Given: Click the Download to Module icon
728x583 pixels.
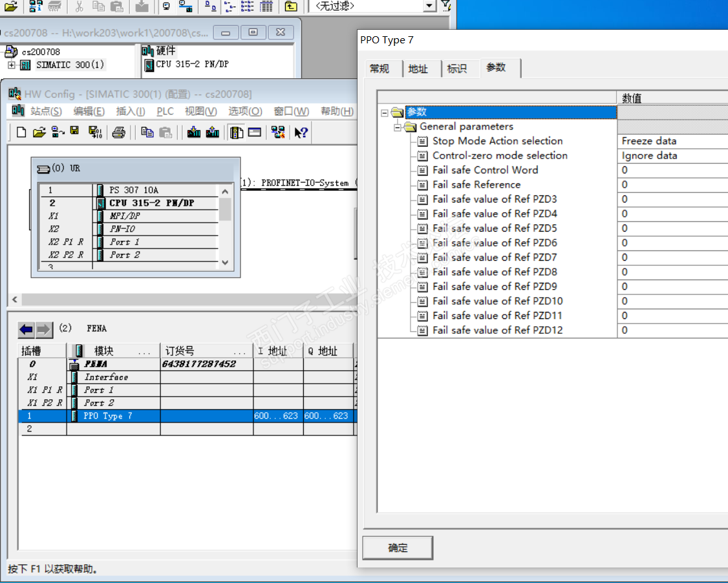Looking at the screenshot, I should pyautogui.click(x=193, y=133).
